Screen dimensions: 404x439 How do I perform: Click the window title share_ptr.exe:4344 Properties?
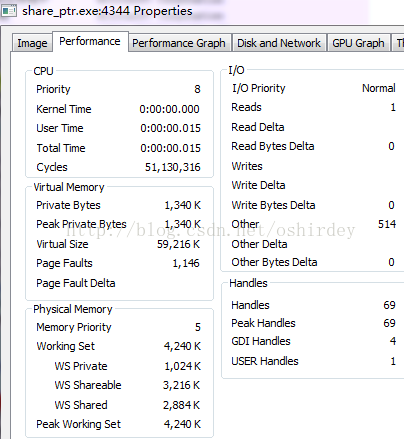[107, 11]
